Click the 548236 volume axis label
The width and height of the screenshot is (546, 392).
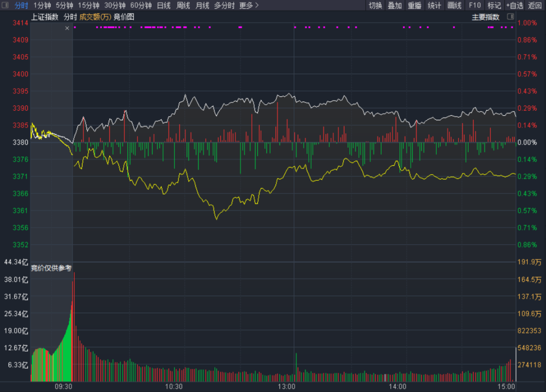tap(529, 348)
